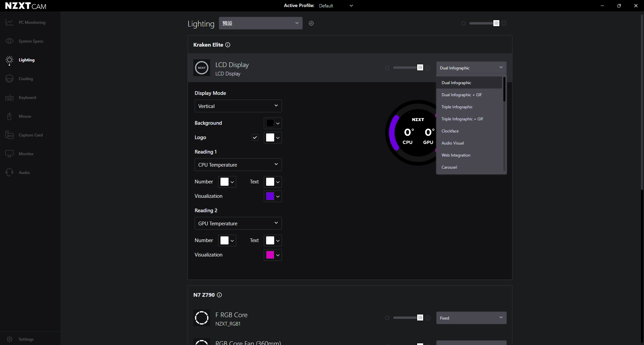Click lighting preset gear icon

click(x=311, y=23)
